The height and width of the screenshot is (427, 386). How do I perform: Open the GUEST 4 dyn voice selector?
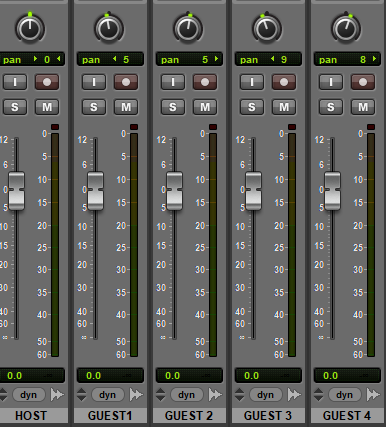click(345, 395)
